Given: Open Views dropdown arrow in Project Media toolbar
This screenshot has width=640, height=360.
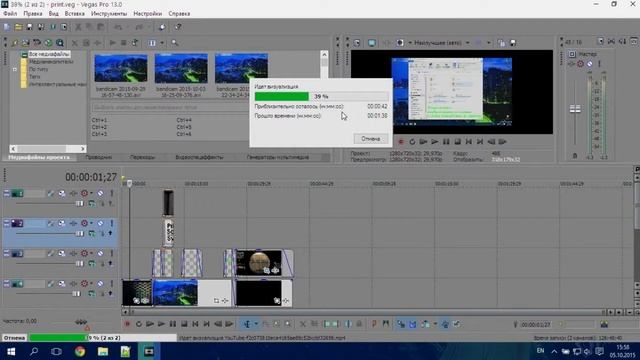Looking at the screenshot, I should pyautogui.click(x=162, y=42).
